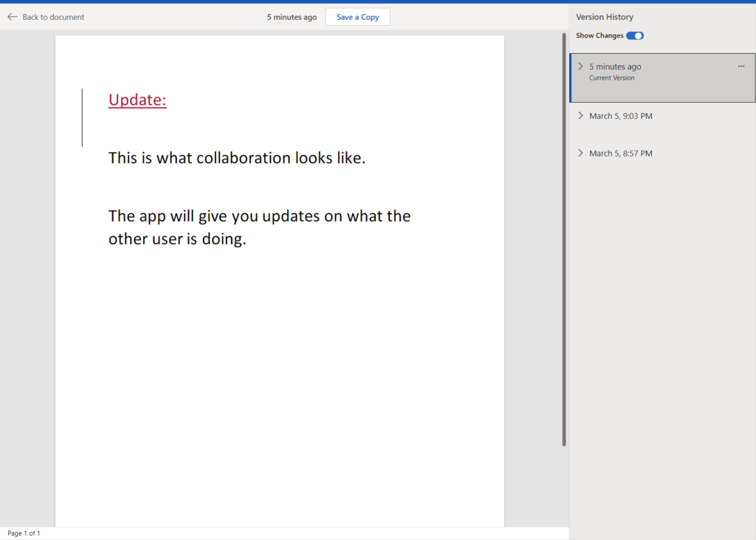The width and height of the screenshot is (756, 540).
Task: Click the 5 minutes ago timestamp in header
Action: click(x=292, y=17)
